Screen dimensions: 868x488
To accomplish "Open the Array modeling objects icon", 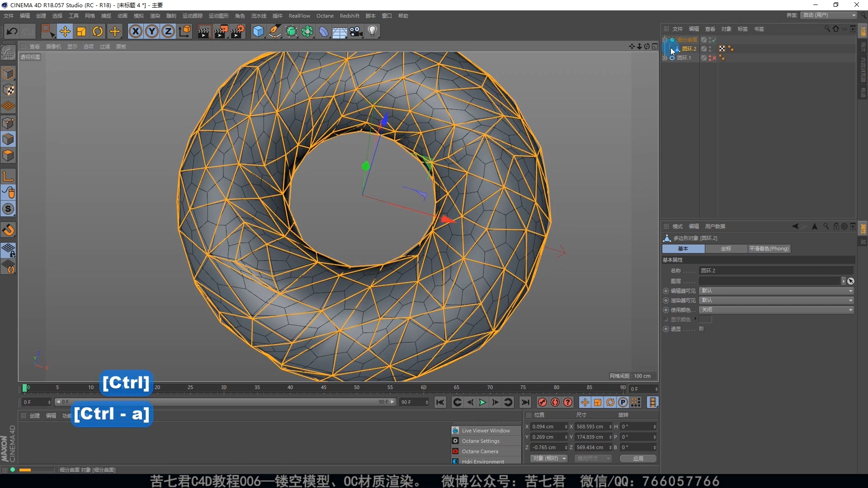I will (x=307, y=31).
